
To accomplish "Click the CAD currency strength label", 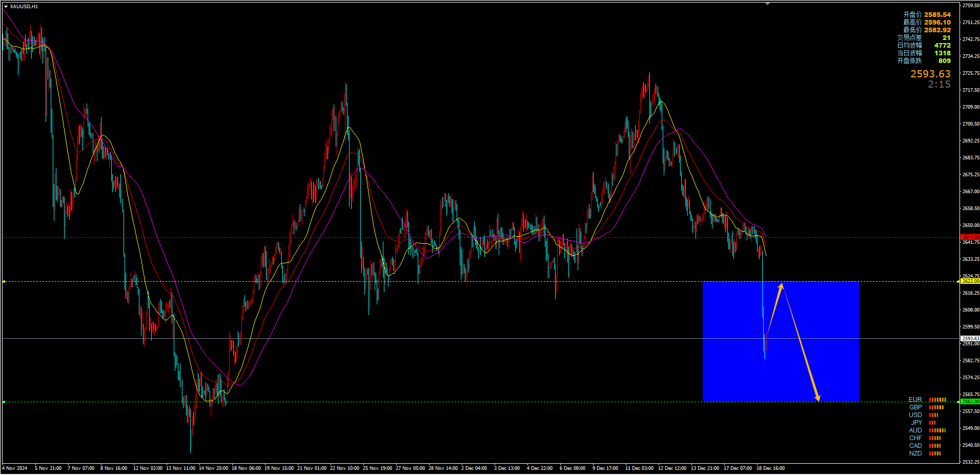I will 915,446.
